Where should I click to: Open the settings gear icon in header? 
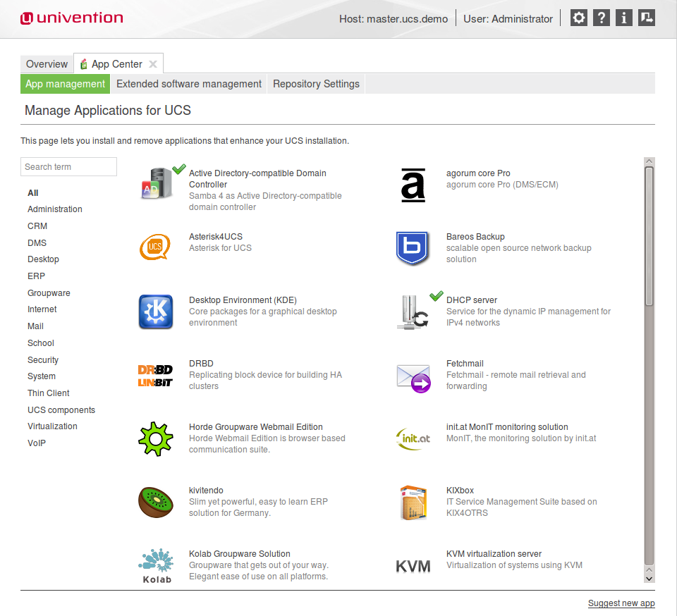(x=578, y=18)
